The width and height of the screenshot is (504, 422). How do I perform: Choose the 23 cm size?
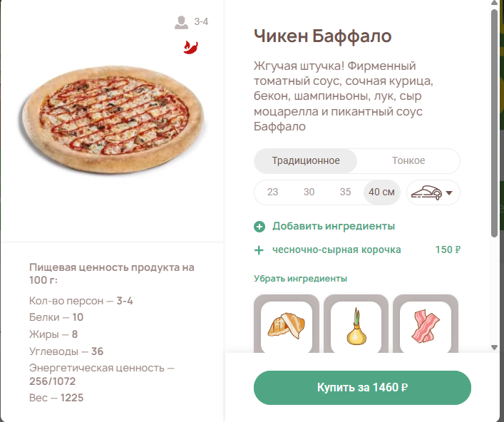click(273, 192)
